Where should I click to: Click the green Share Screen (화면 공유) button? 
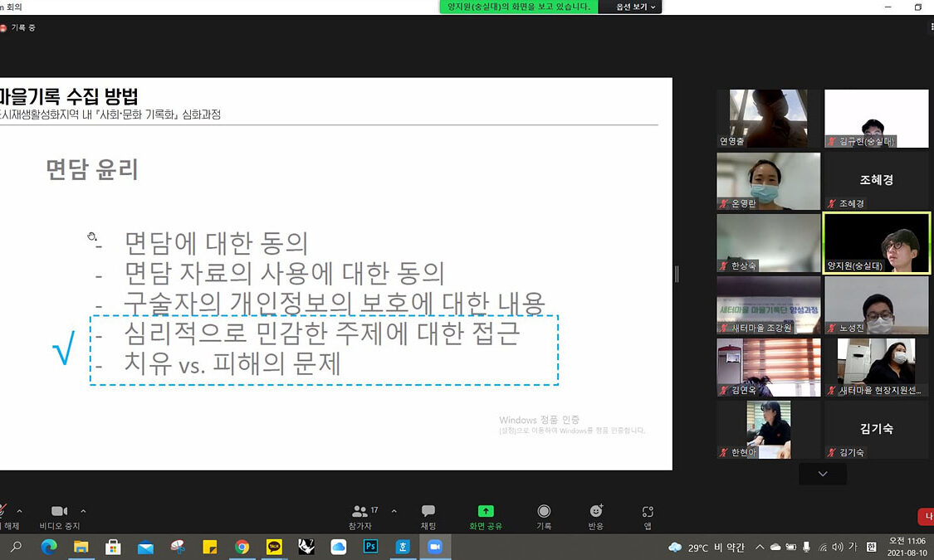coord(486,517)
